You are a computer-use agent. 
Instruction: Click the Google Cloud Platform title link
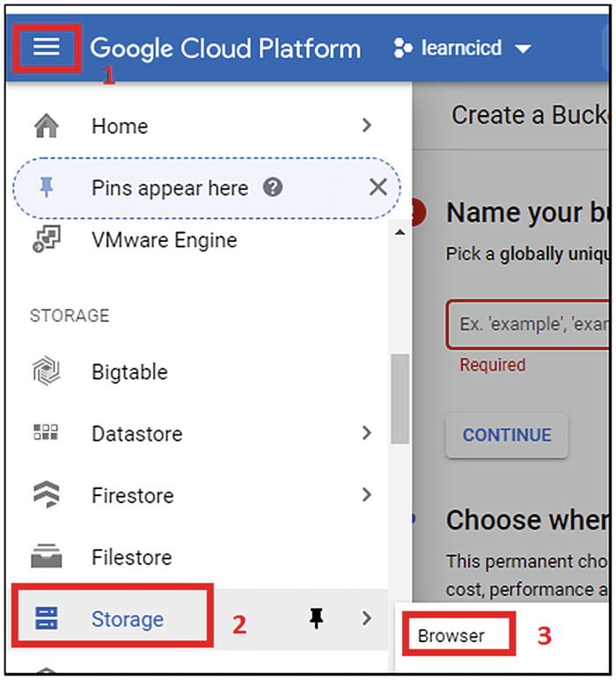(225, 48)
